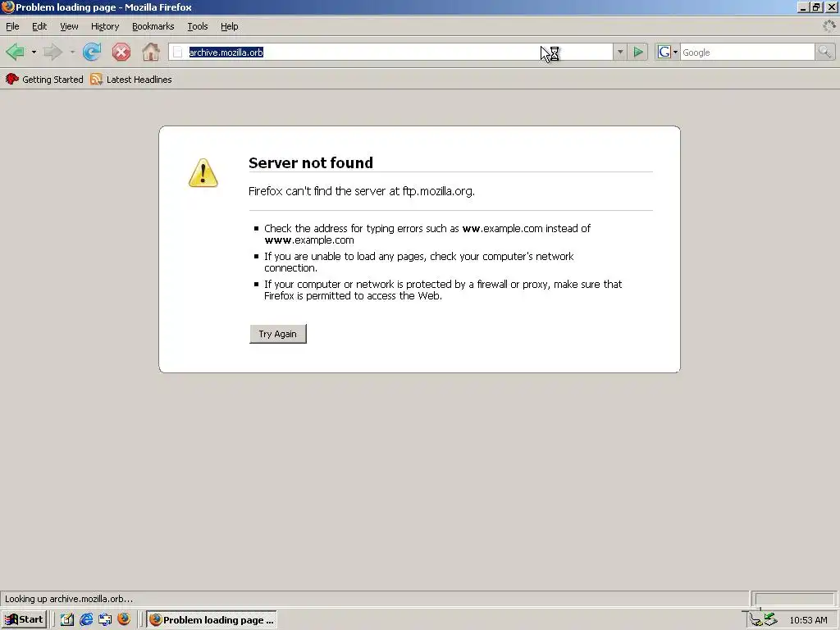Click the network connection tray icon
The width and height of the screenshot is (840, 630).
click(756, 620)
